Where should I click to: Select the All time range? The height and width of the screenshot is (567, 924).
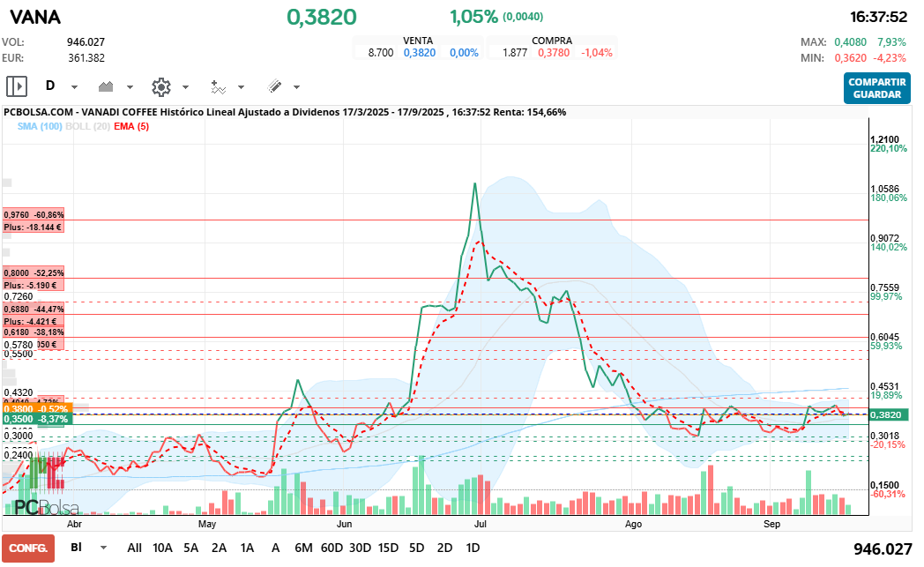pyautogui.click(x=134, y=548)
